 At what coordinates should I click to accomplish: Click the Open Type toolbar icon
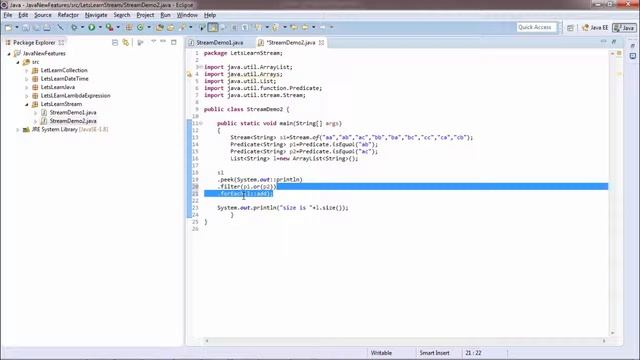[x=160, y=27]
